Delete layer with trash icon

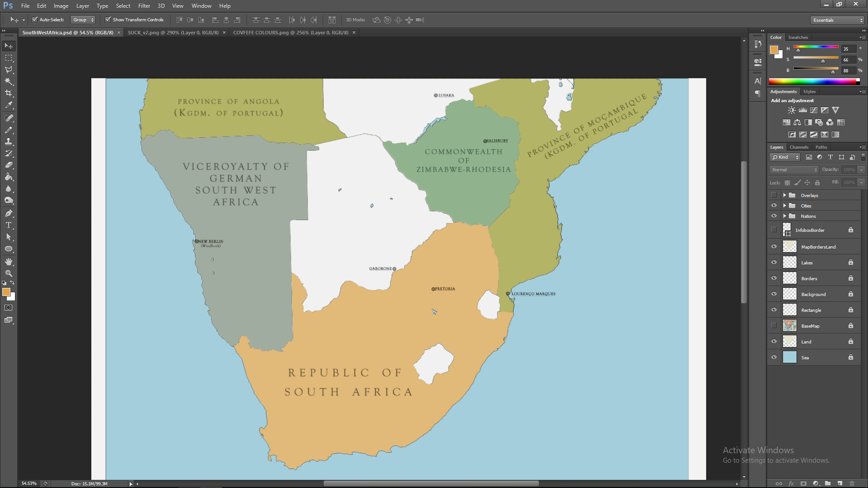[852, 483]
